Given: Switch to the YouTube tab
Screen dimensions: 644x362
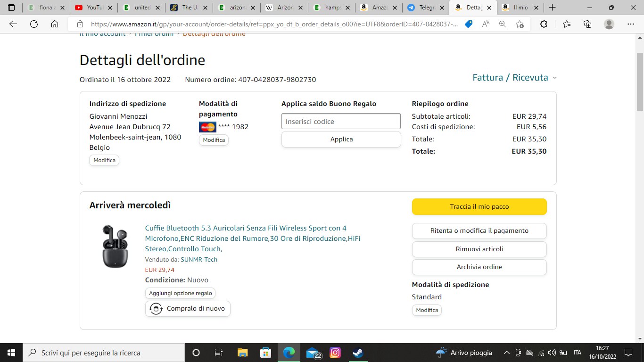Looking at the screenshot, I should point(94,8).
